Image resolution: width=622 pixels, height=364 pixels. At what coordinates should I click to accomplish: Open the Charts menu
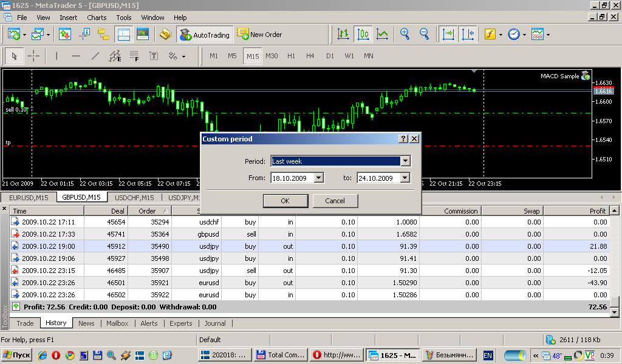coord(97,18)
